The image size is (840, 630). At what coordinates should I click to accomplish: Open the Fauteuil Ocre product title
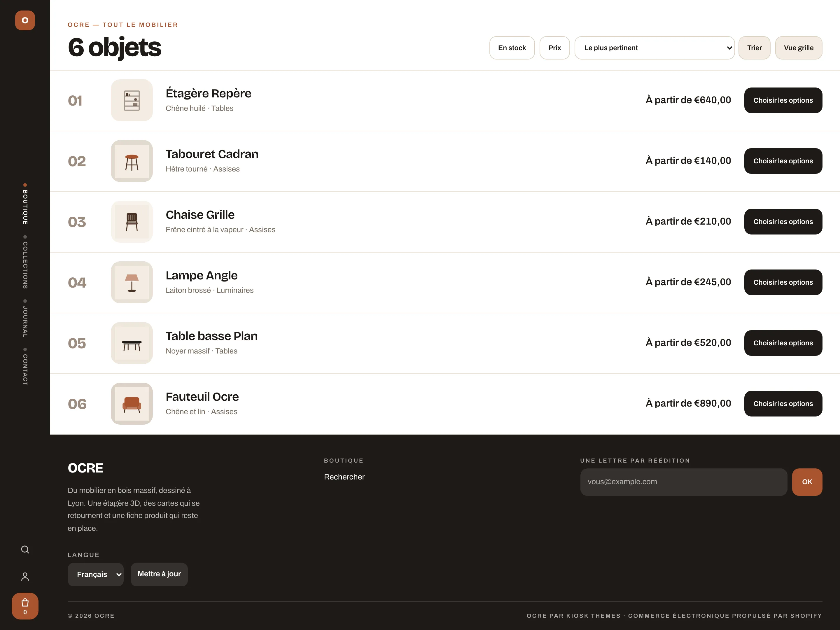pyautogui.click(x=202, y=397)
